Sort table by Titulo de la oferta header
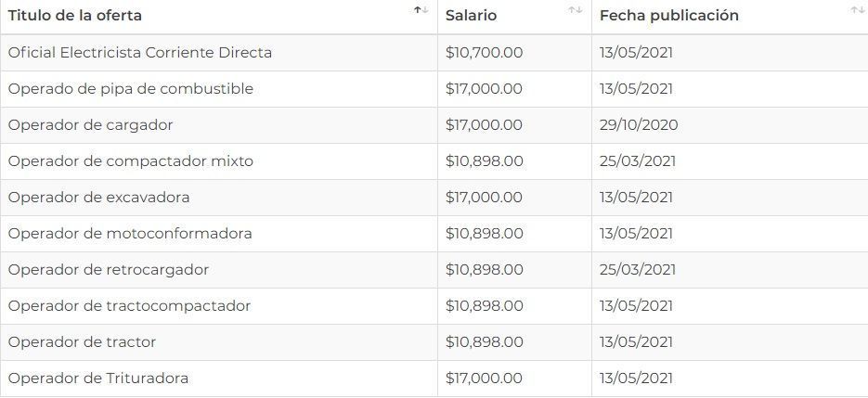Screen dimensions: 868x398 [x=75, y=16]
